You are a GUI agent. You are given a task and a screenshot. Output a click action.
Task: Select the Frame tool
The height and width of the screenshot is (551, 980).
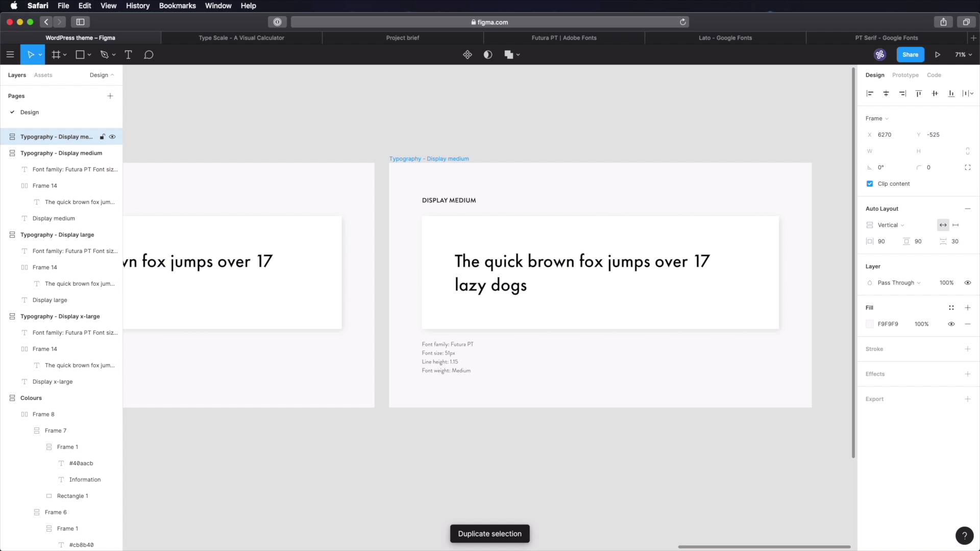click(56, 55)
